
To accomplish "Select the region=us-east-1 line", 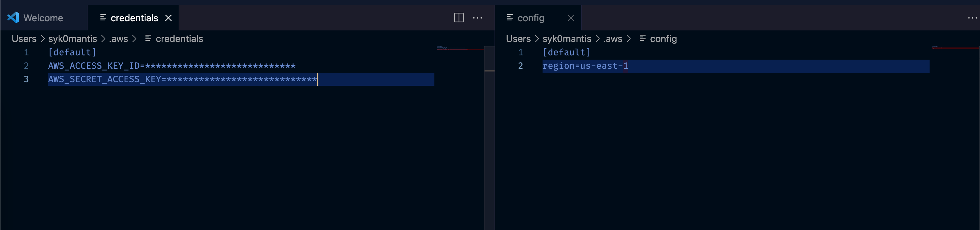I will coord(585,65).
